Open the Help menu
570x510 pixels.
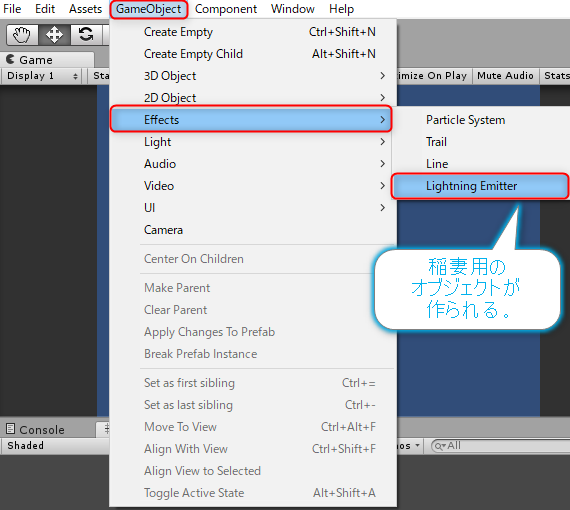click(x=341, y=9)
